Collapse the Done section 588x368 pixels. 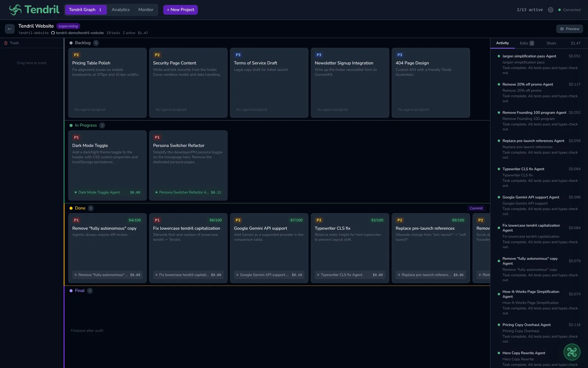pos(80,208)
